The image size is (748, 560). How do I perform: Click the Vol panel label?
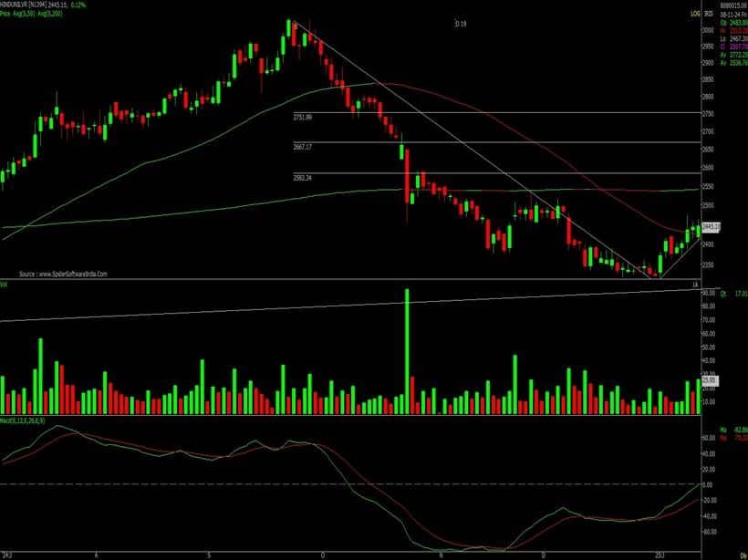coord(5,285)
